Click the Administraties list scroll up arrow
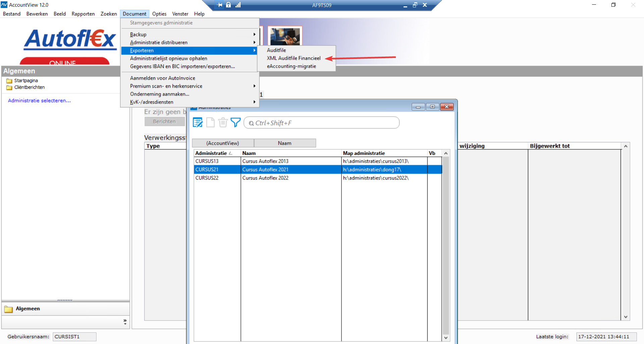 coord(446,153)
